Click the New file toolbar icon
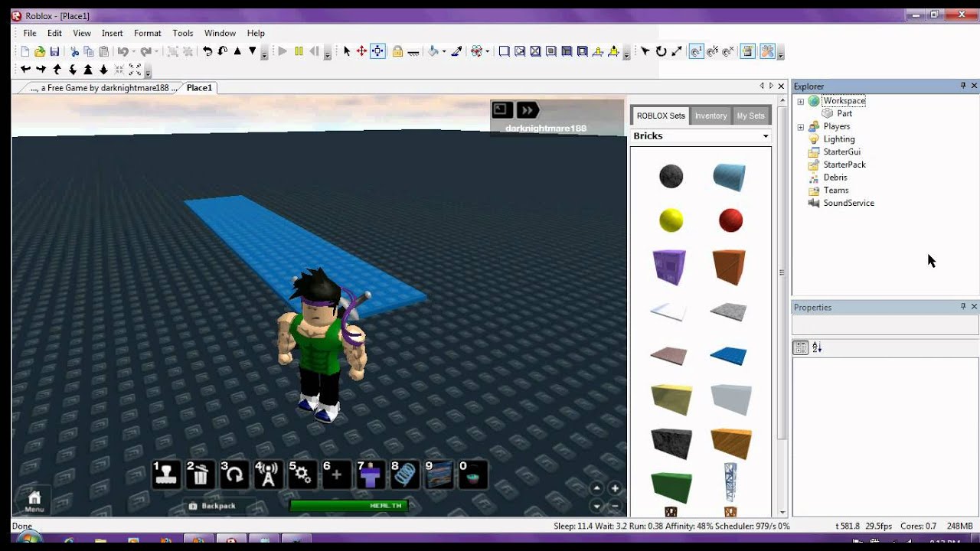The height and width of the screenshot is (551, 980). [x=24, y=51]
